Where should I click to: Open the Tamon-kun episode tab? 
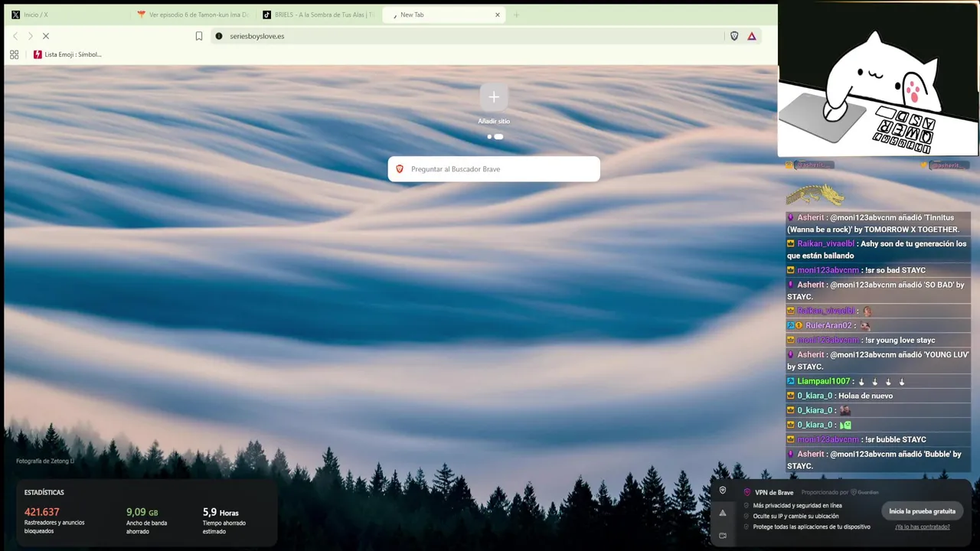pyautogui.click(x=193, y=15)
